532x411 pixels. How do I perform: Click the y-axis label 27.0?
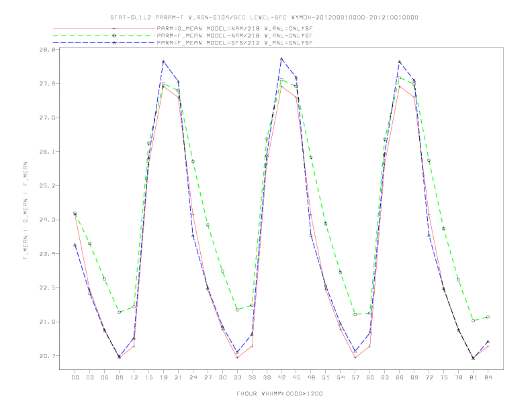tap(47, 118)
